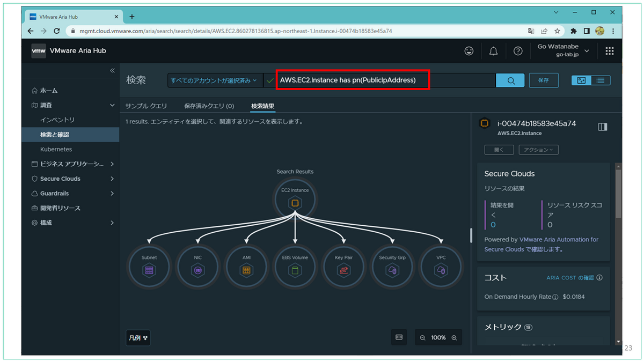Open the feedback smiley icon

click(x=469, y=51)
